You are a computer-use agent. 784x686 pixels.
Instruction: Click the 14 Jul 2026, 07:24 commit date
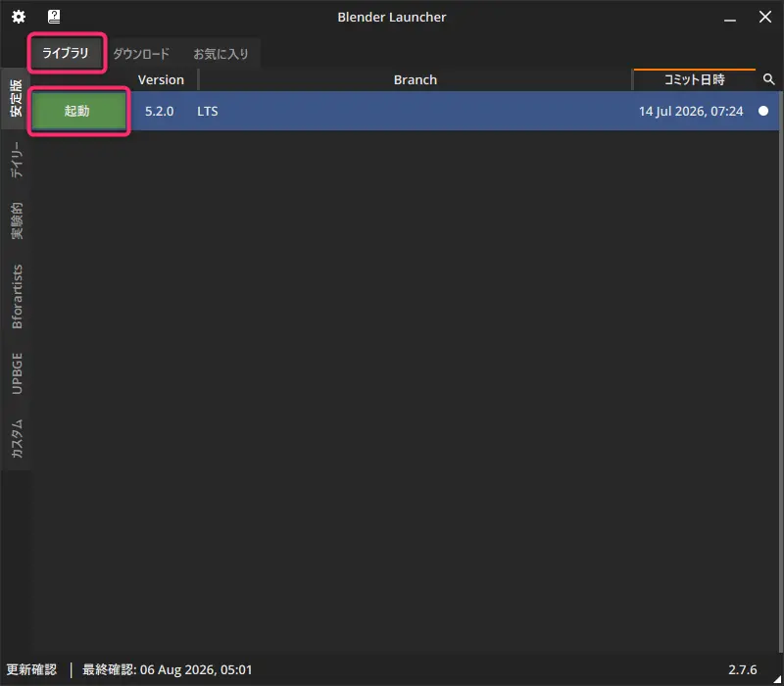point(691,111)
